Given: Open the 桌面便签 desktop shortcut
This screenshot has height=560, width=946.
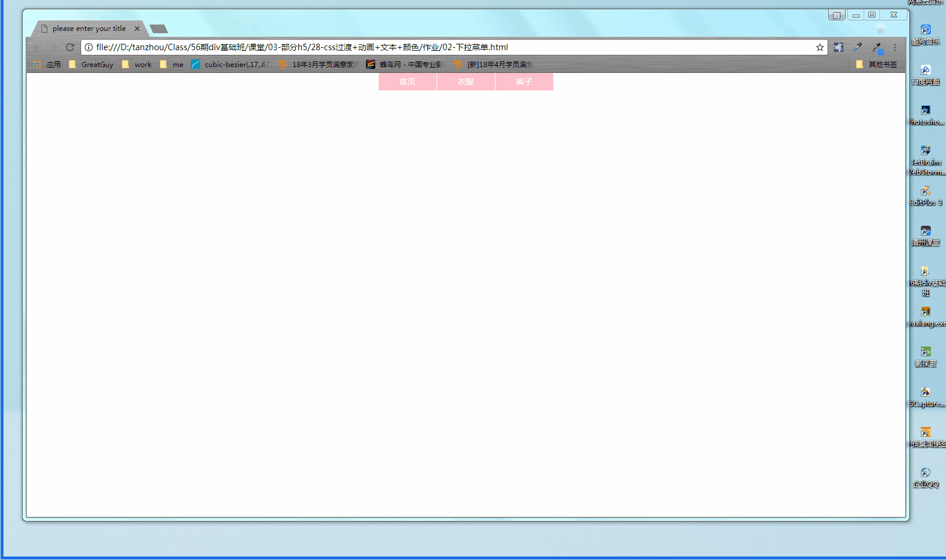Looking at the screenshot, I should (927, 437).
